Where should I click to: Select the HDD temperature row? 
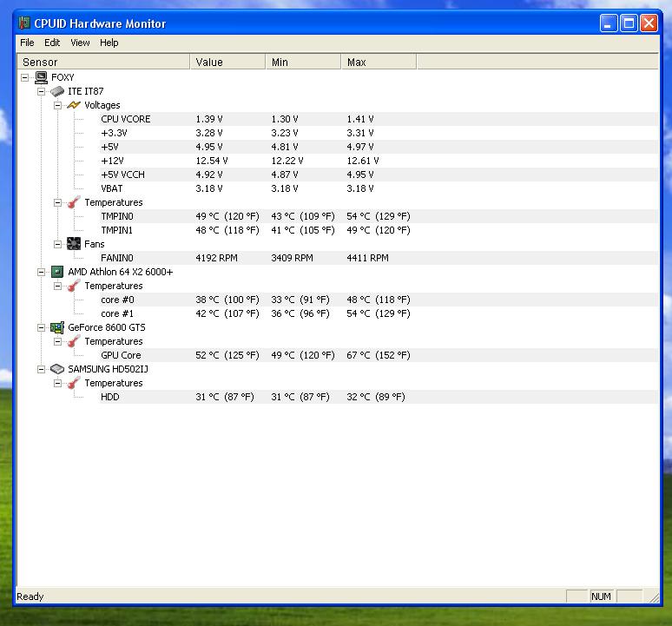(x=379, y=397)
